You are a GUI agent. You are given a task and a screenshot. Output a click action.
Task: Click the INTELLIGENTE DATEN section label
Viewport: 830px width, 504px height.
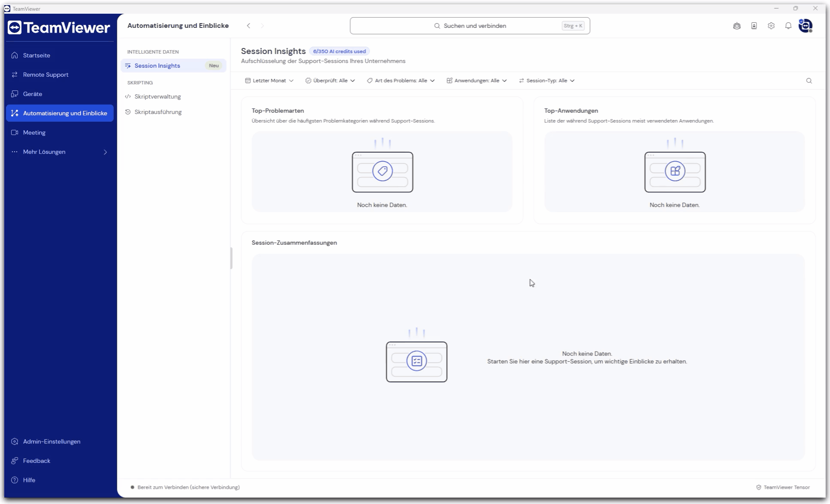pyautogui.click(x=153, y=52)
